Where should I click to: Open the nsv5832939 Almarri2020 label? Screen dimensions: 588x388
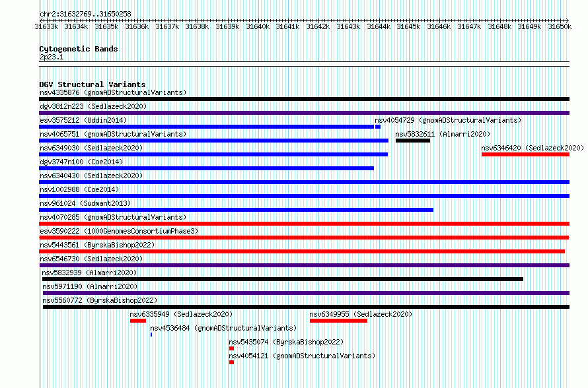[89, 273]
